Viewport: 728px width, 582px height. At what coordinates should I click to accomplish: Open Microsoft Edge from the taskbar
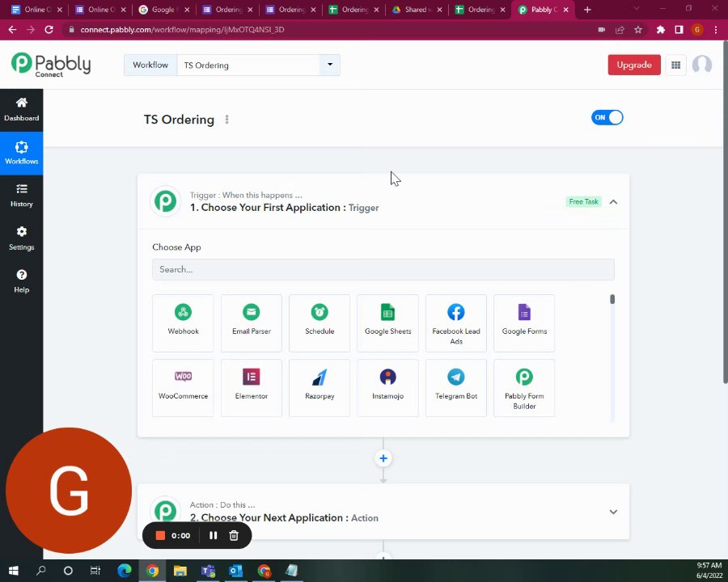click(124, 571)
